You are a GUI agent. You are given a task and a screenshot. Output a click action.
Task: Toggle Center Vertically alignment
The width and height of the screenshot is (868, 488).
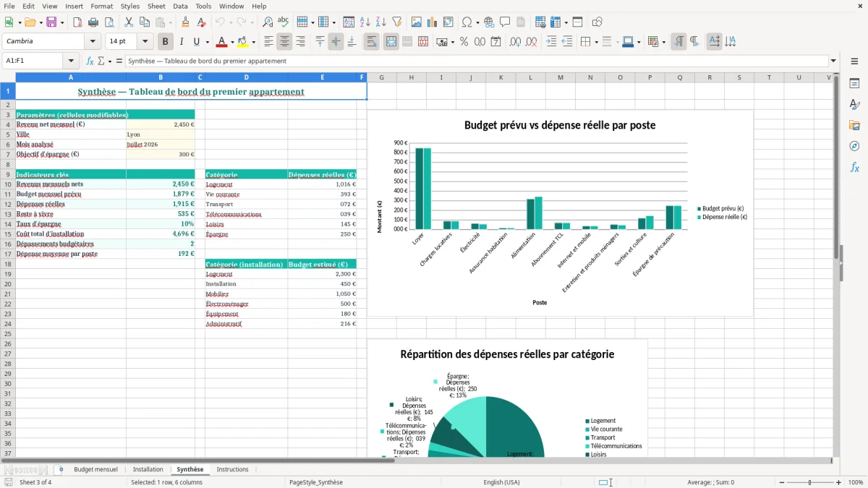(x=336, y=42)
